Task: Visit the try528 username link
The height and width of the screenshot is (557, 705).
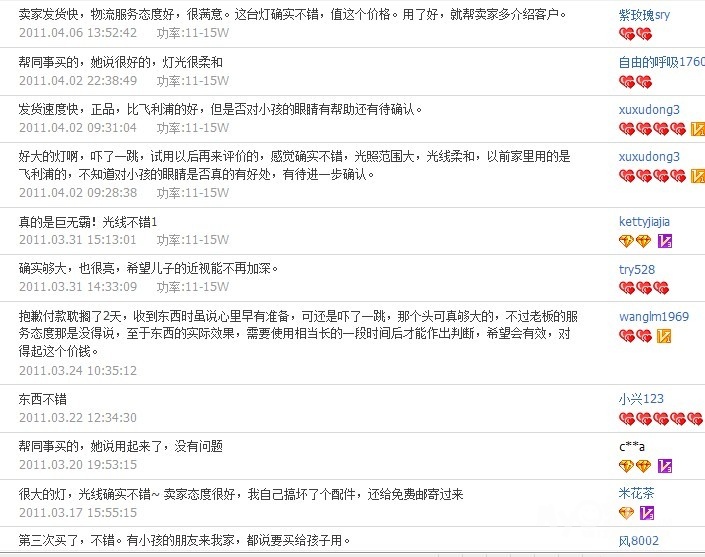Action: pos(637,269)
